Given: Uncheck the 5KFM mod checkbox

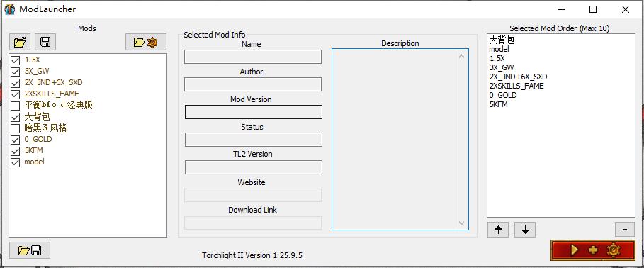Looking at the screenshot, I should (x=15, y=151).
